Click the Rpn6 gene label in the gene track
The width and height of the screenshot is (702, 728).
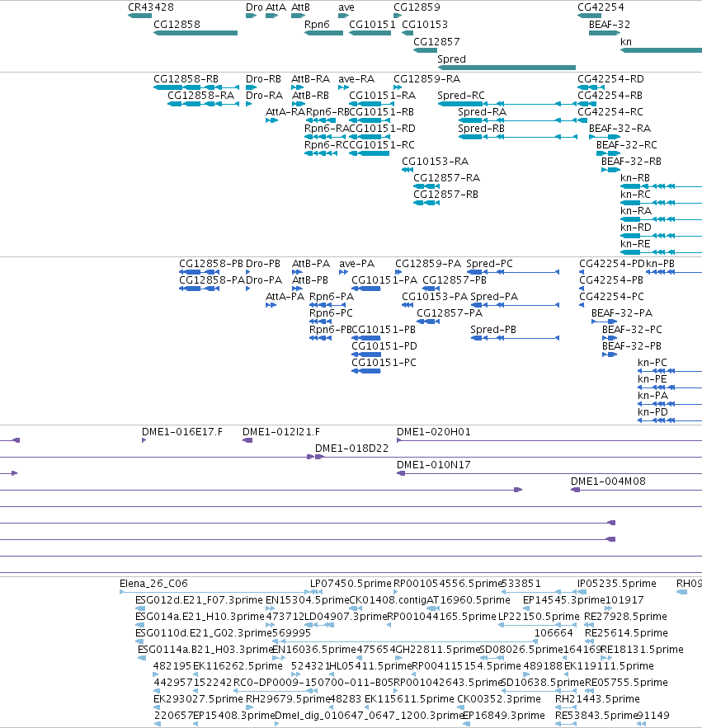tap(317, 25)
